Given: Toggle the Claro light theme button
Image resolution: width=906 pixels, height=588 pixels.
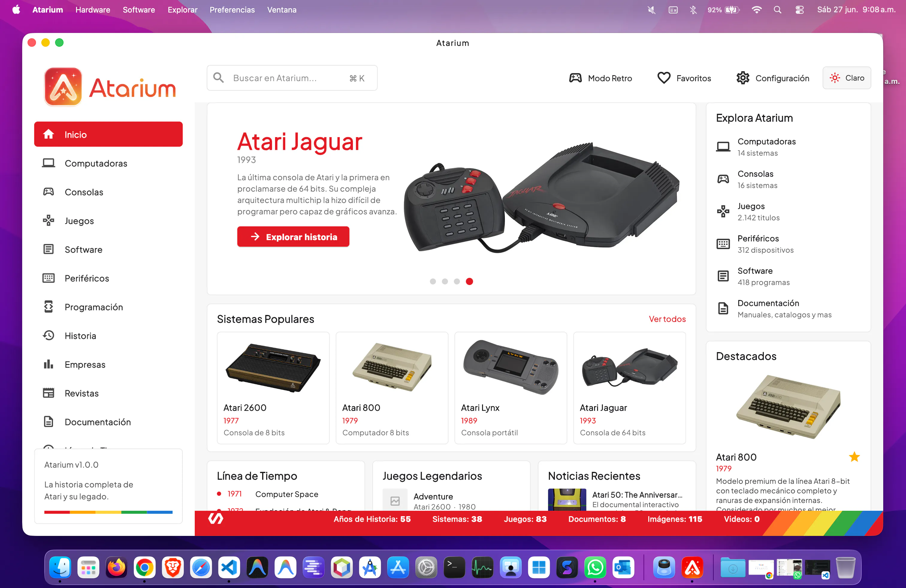Looking at the screenshot, I should point(847,78).
